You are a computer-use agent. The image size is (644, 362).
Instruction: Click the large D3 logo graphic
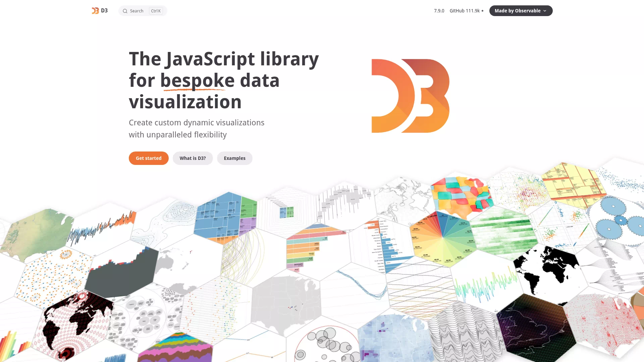coord(410,96)
